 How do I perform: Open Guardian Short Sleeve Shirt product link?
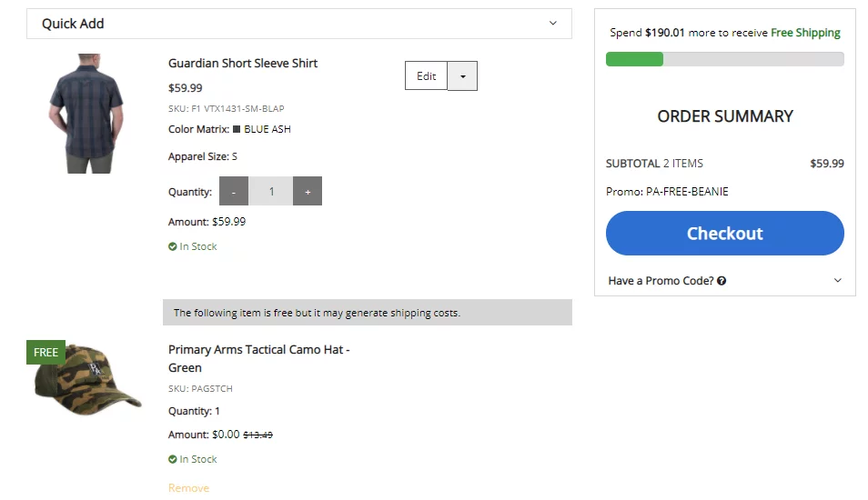(242, 63)
